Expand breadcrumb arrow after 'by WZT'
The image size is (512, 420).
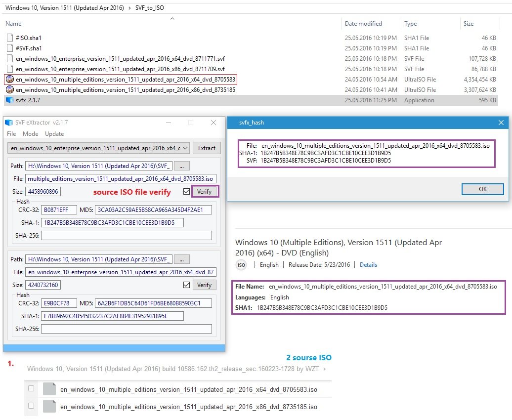pyautogui.click(x=325, y=369)
